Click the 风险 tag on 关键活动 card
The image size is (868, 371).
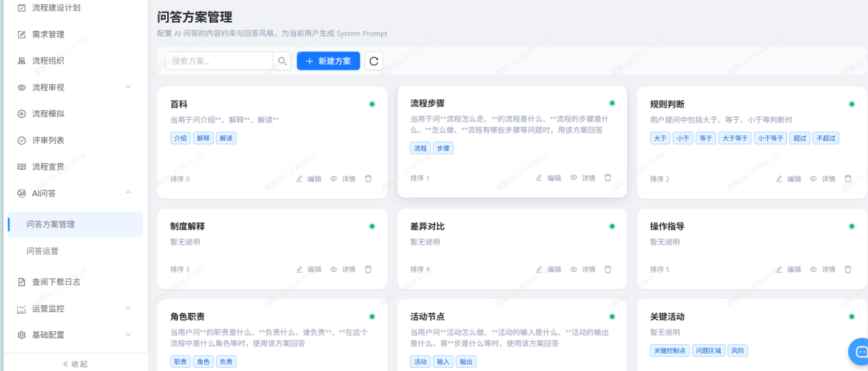(738, 350)
